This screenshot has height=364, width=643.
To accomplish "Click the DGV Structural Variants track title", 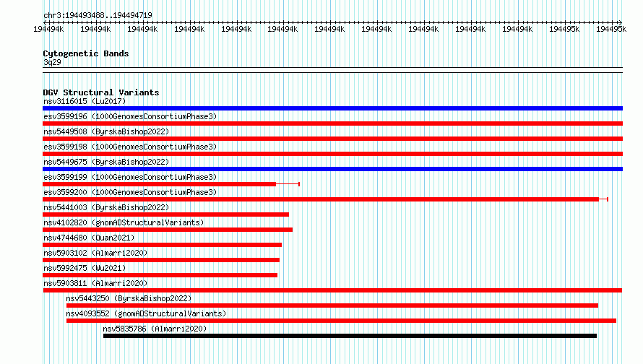I will (101, 92).
